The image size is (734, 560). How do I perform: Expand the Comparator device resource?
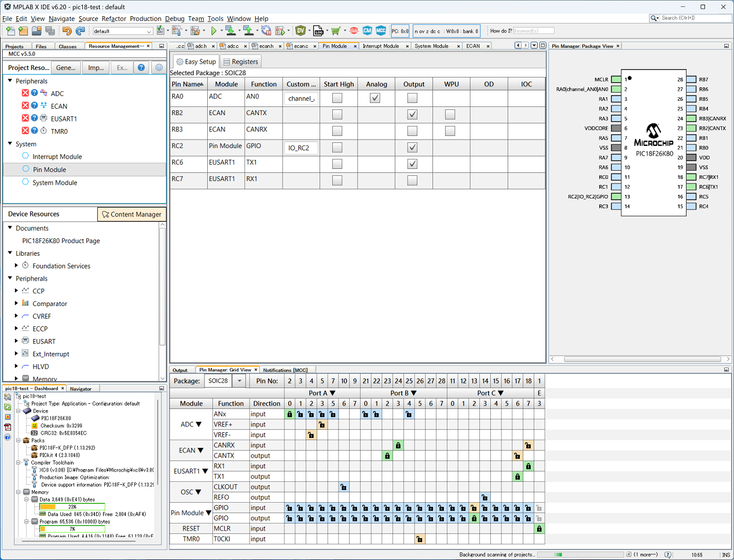(x=16, y=303)
